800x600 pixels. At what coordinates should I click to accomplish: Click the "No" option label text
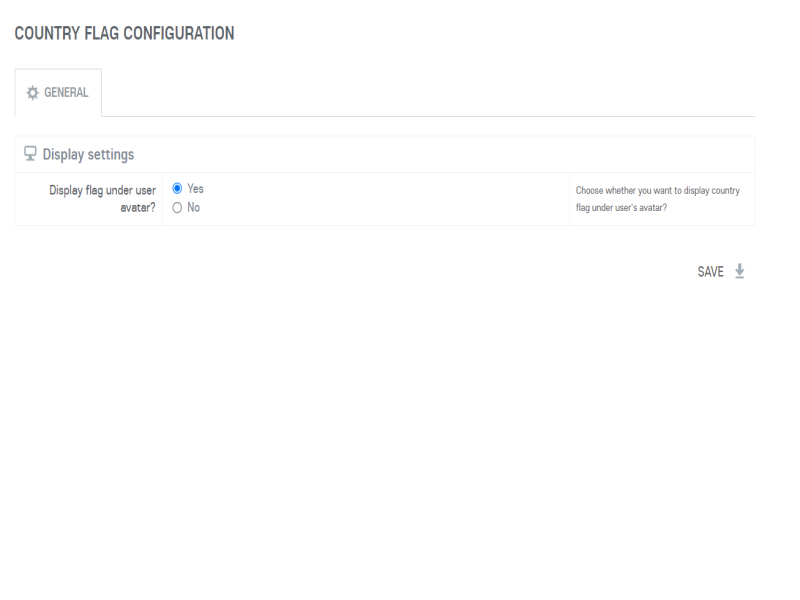coord(194,208)
